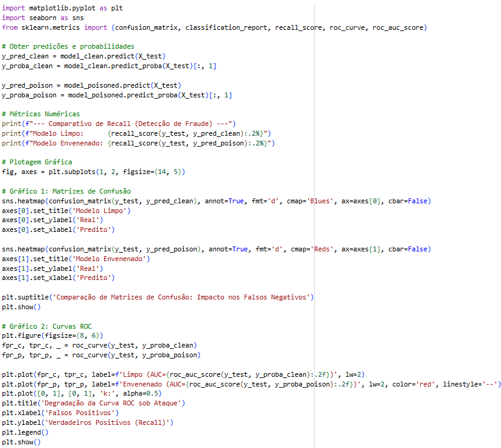Click the 'plt.legend()' line

tap(25, 432)
